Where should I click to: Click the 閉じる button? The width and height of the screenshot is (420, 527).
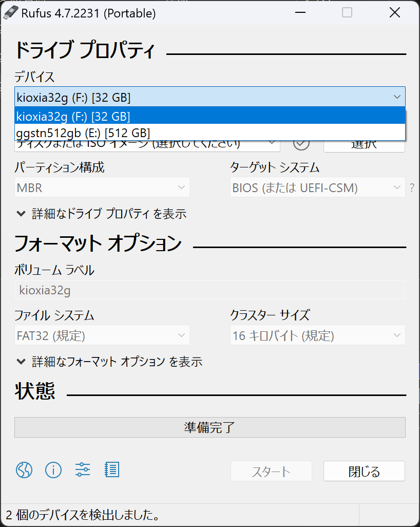pos(364,472)
